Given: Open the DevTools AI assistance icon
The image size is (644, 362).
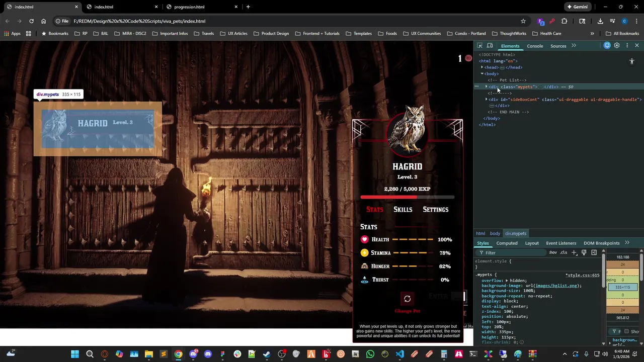Looking at the screenshot, I should 607,46.
